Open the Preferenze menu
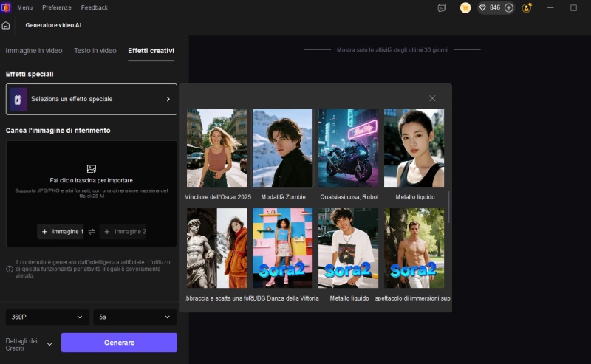This screenshot has height=364, width=591. point(57,7)
